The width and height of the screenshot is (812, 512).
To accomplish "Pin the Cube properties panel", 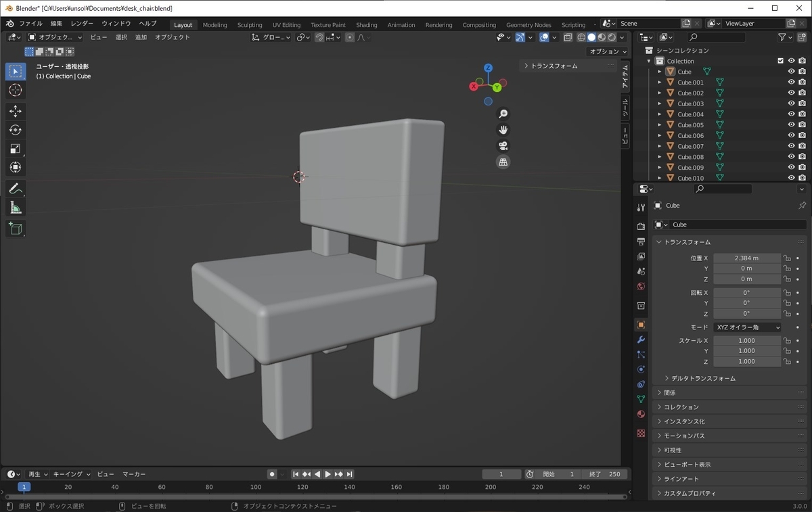I will [x=802, y=206].
